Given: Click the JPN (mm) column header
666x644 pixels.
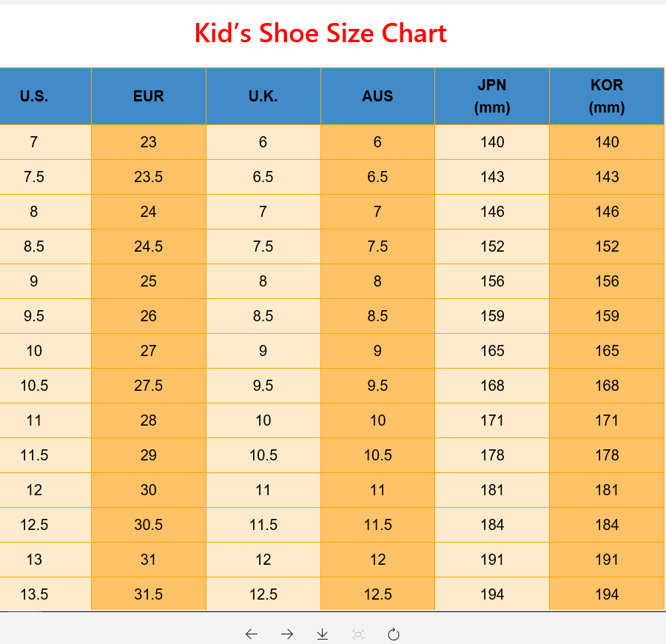Looking at the screenshot, I should (492, 96).
